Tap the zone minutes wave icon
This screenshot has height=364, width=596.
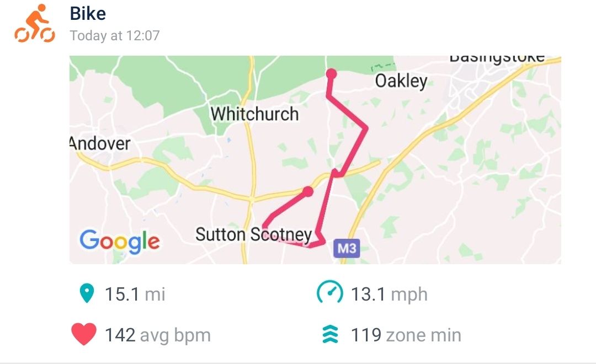(x=329, y=335)
